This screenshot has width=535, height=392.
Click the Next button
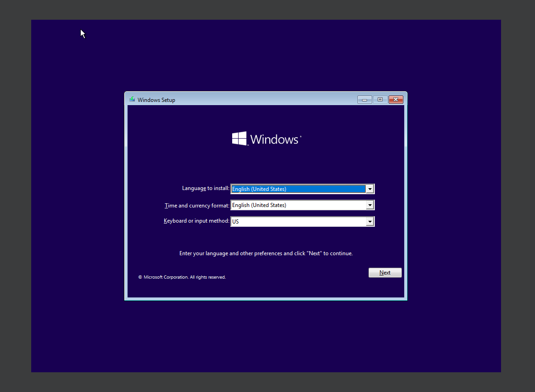[x=385, y=273]
